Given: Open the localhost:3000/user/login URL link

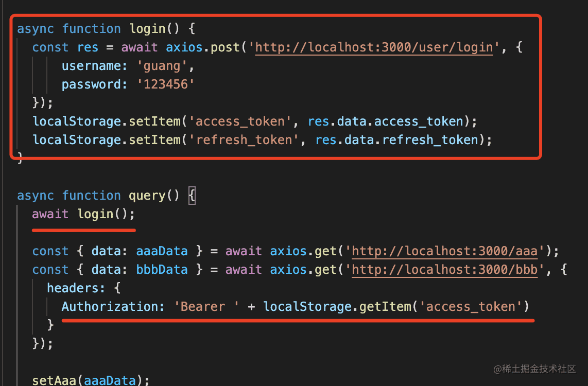Looking at the screenshot, I should [x=374, y=47].
